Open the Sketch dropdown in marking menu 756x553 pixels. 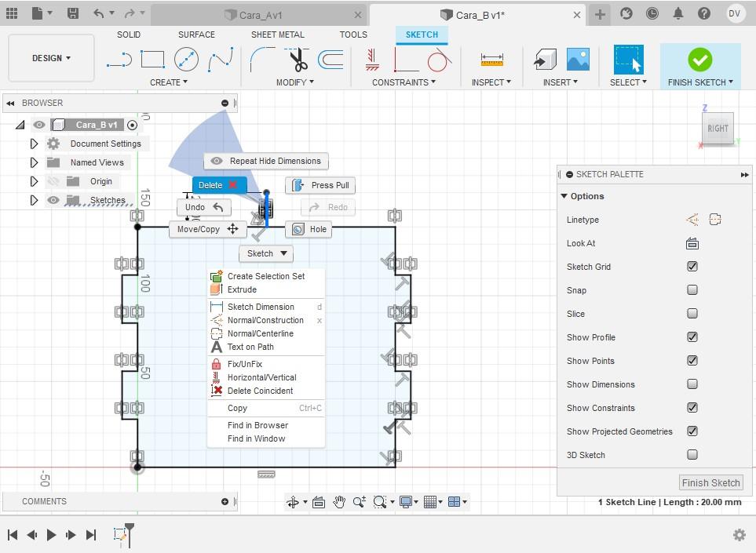pyautogui.click(x=266, y=253)
